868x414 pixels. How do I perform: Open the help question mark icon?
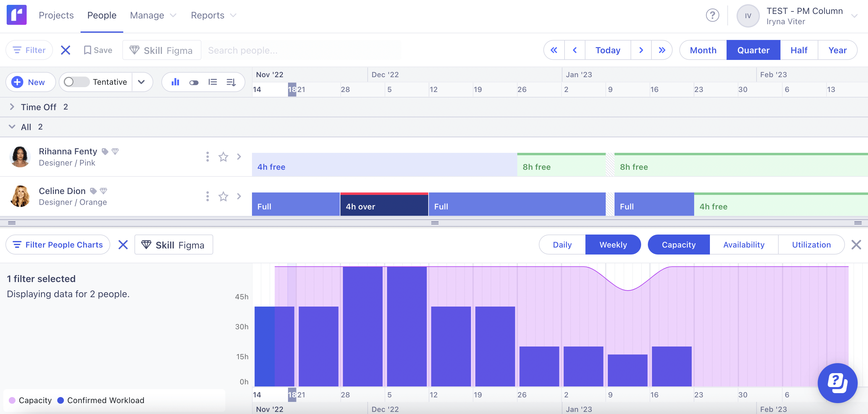point(713,15)
